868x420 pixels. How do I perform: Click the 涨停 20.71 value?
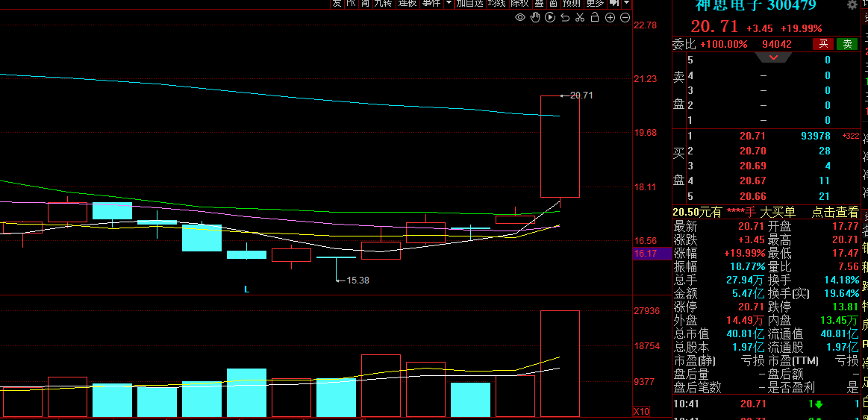click(x=751, y=307)
